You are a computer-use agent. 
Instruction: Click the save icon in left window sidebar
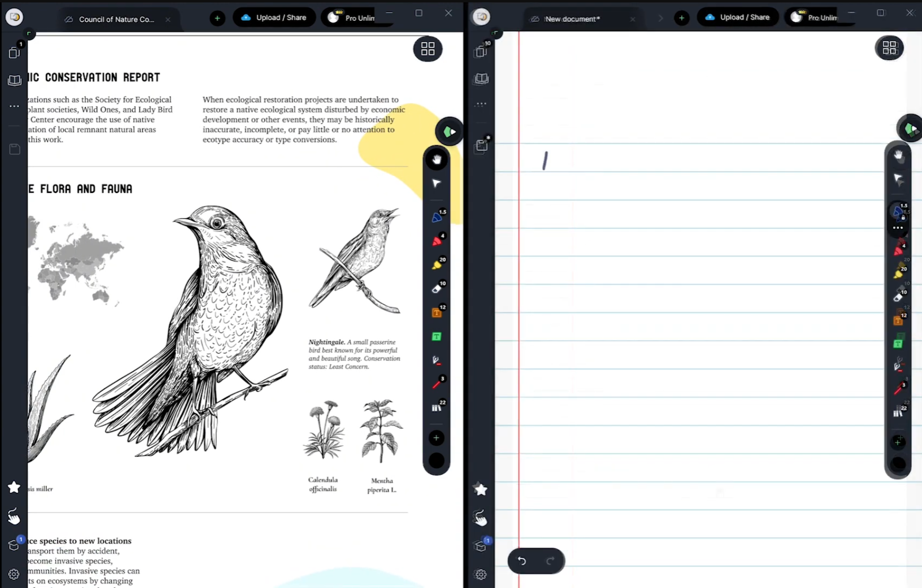[15, 149]
